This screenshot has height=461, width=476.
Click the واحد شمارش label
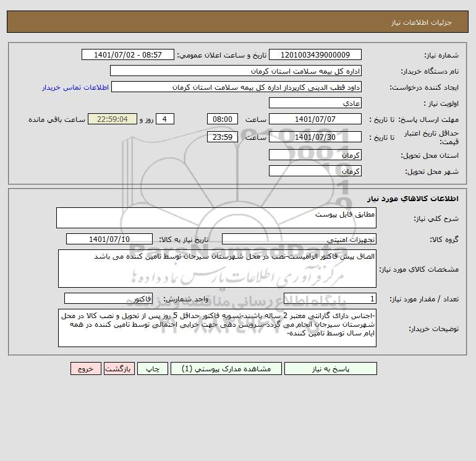tap(186, 299)
